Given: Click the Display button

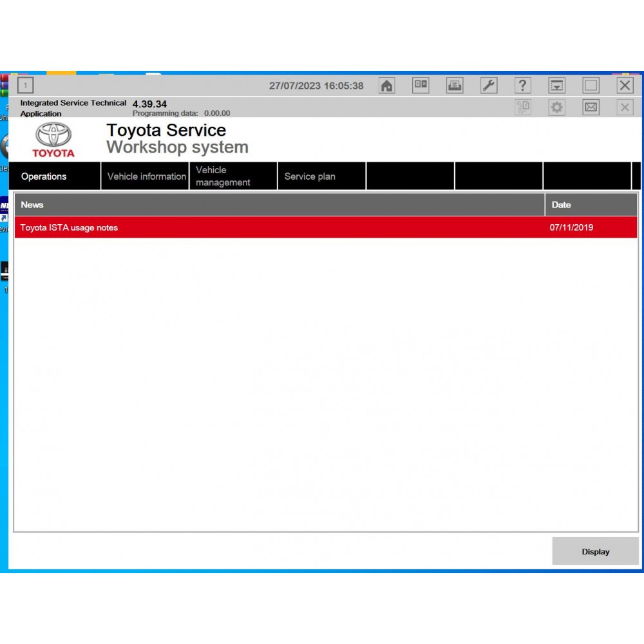Looking at the screenshot, I should tap(594, 551).
